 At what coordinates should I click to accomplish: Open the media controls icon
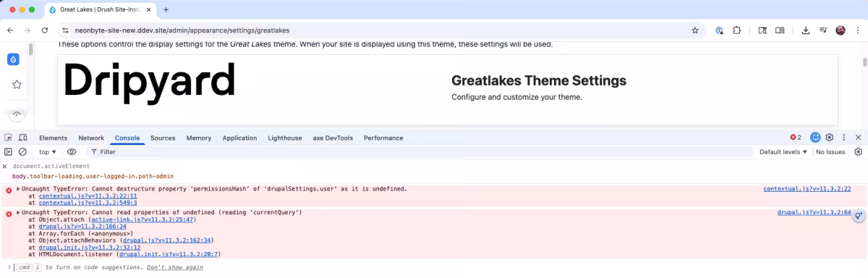point(823,30)
